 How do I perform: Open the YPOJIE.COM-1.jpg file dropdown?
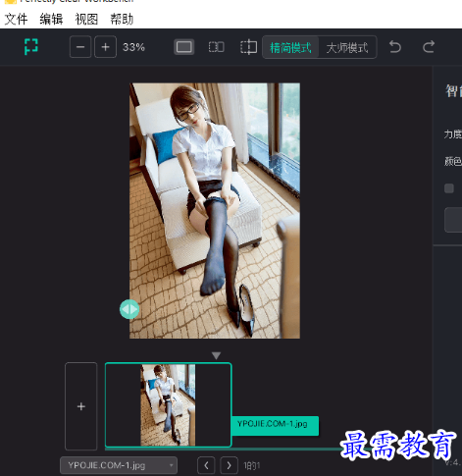coord(119,465)
